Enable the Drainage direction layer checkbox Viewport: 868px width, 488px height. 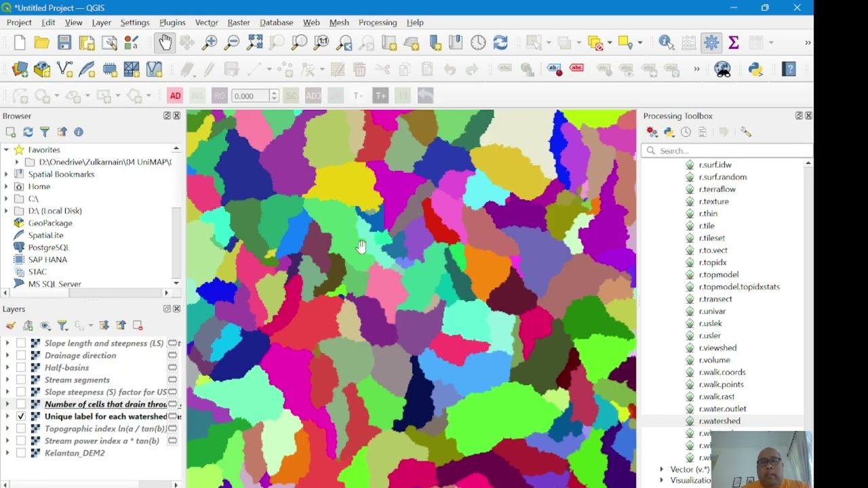coord(21,355)
